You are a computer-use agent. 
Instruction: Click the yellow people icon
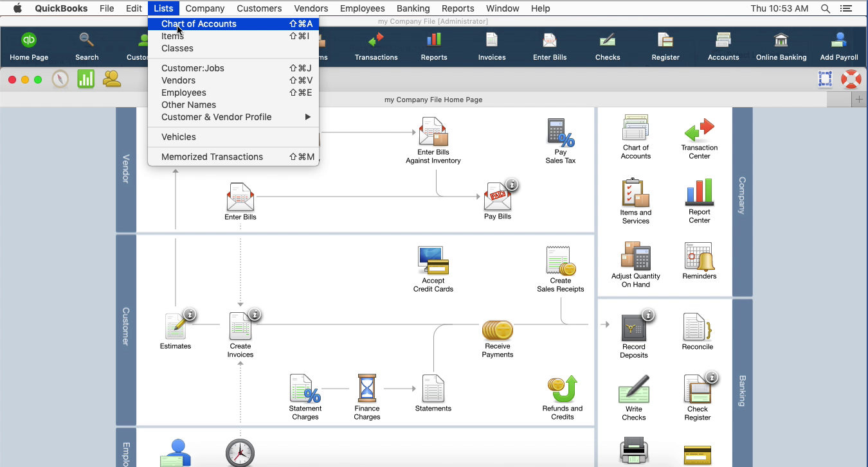coord(112,79)
